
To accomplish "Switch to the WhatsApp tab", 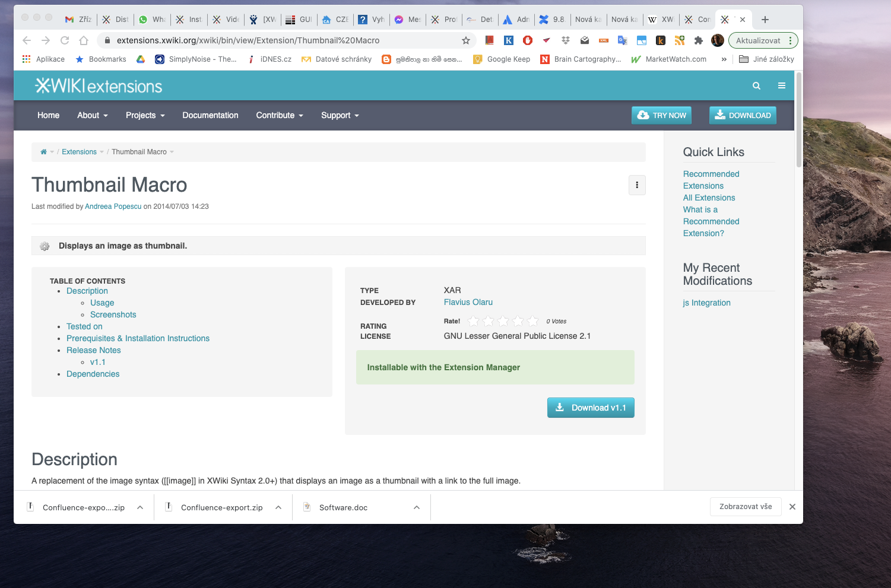I will (151, 20).
